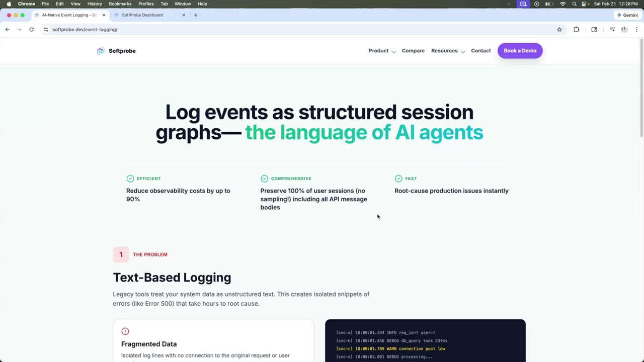Open the Bookmarks menu

(x=120, y=4)
